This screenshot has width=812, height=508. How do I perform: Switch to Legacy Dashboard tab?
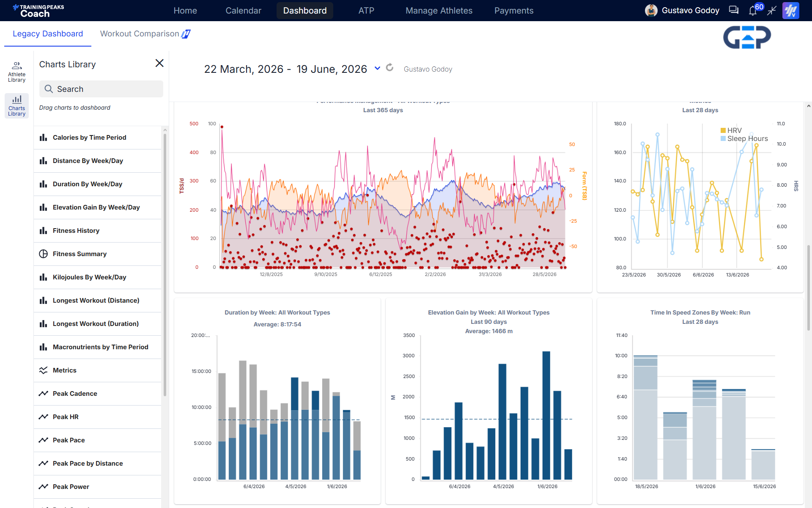tap(48, 34)
